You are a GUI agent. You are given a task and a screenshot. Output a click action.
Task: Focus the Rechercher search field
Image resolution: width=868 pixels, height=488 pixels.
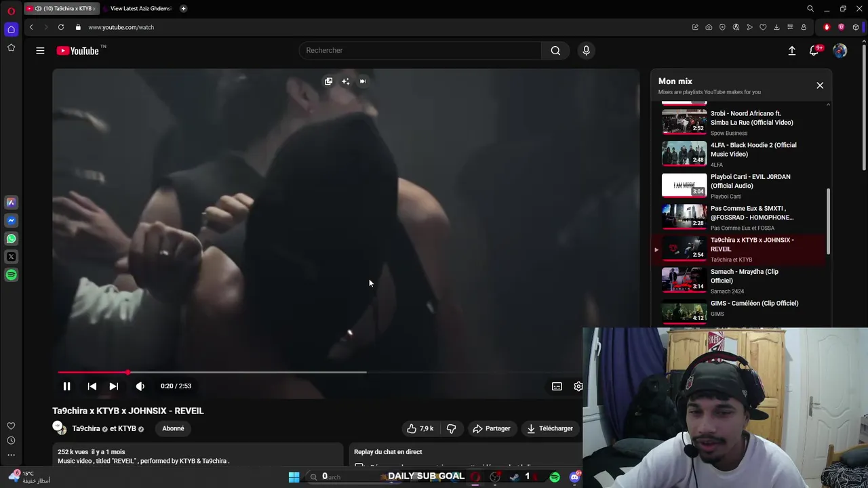pyautogui.click(x=420, y=50)
